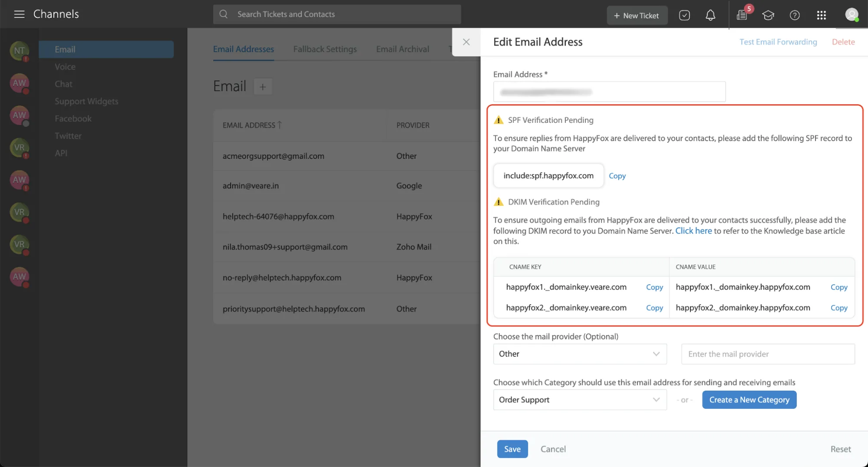Screen dimensions: 868x467
Task: Click the Reset button
Action: point(841,449)
